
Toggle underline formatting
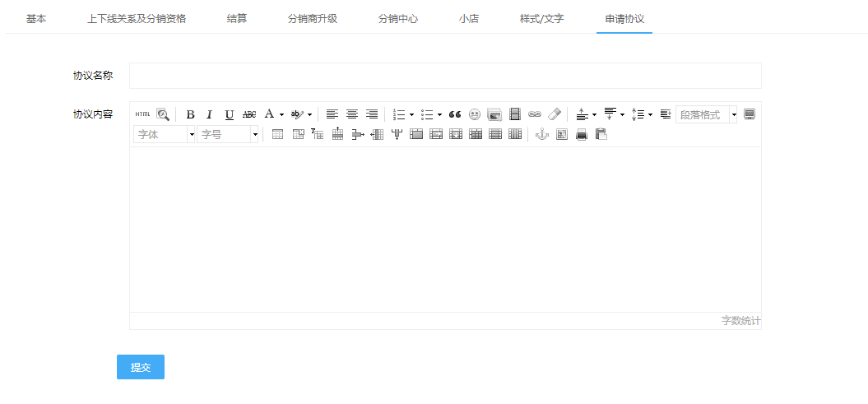pyautogui.click(x=230, y=114)
